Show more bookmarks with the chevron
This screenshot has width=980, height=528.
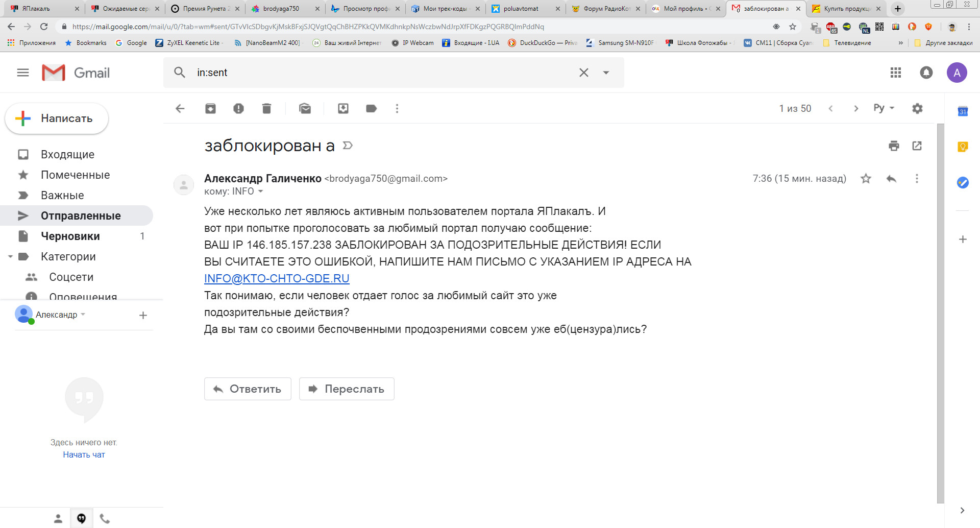(900, 43)
